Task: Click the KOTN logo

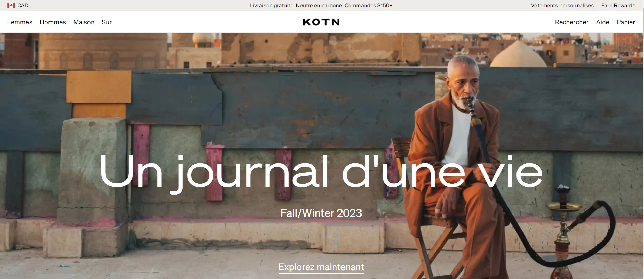Action: (x=321, y=22)
